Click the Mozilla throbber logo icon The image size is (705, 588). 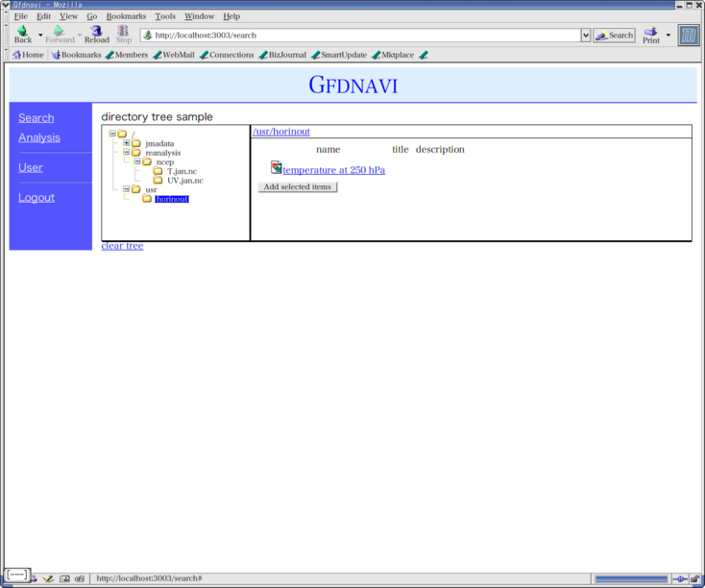click(x=689, y=36)
